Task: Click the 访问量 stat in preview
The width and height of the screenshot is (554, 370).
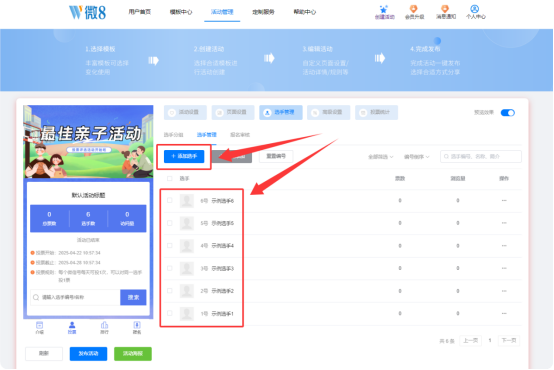Action: pyautogui.click(x=127, y=218)
